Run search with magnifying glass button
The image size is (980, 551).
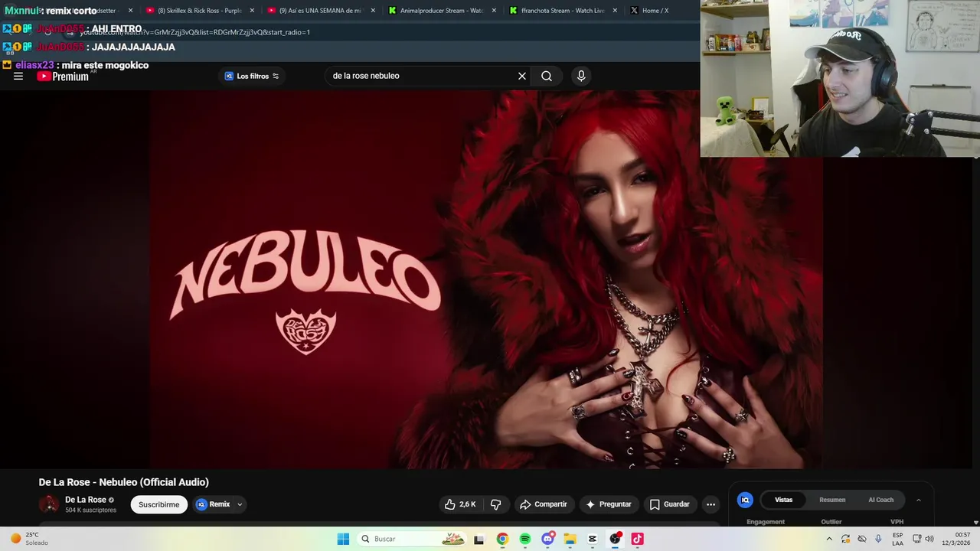(x=547, y=76)
